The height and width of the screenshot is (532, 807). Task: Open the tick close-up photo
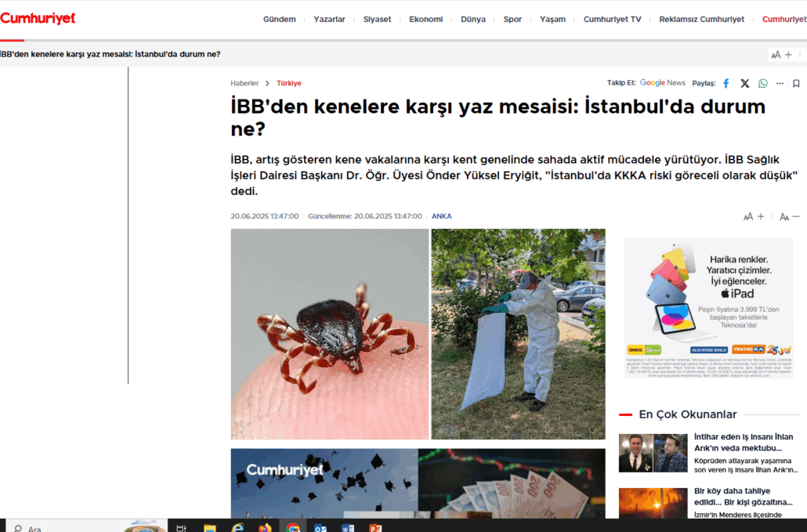[329, 334]
